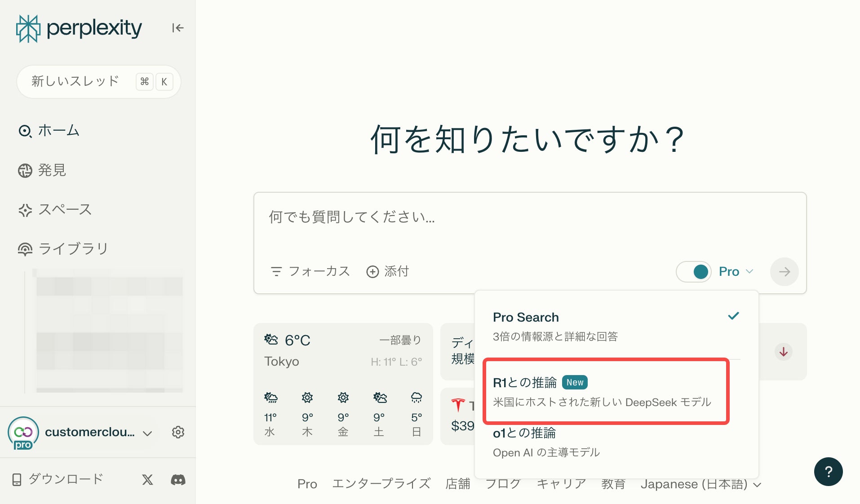
Task: Collapse the sidebar with the arrow icon
Action: pos(178,28)
